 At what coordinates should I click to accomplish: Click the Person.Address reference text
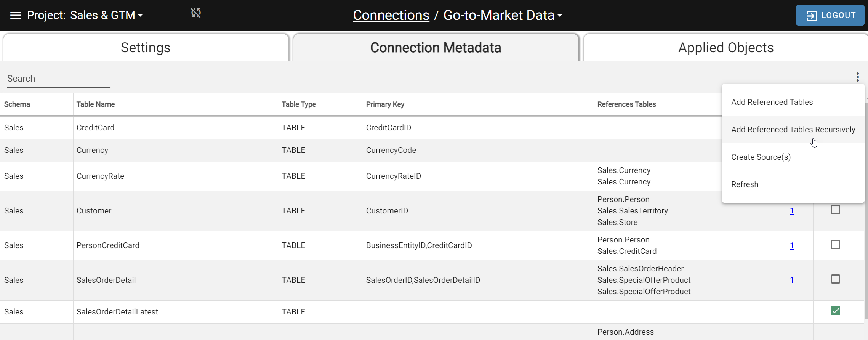tap(625, 332)
